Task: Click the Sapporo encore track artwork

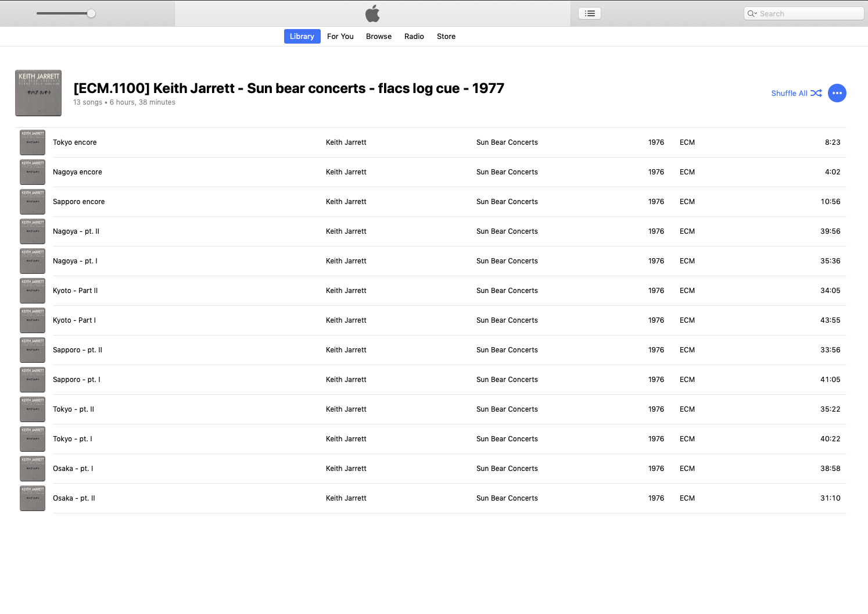Action: [x=33, y=202]
